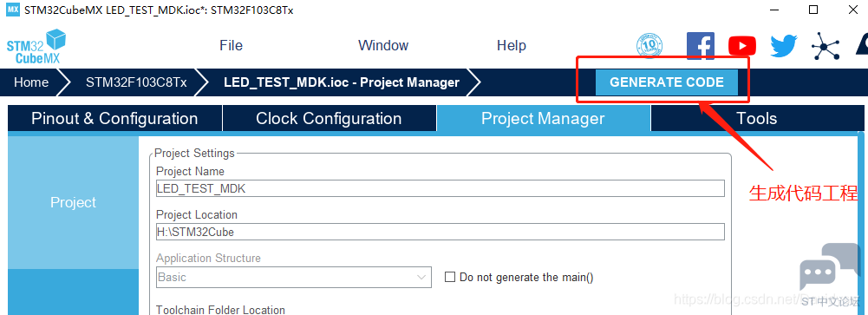The height and width of the screenshot is (315, 868).
Task: Switch to the Tools tab
Action: tap(756, 119)
